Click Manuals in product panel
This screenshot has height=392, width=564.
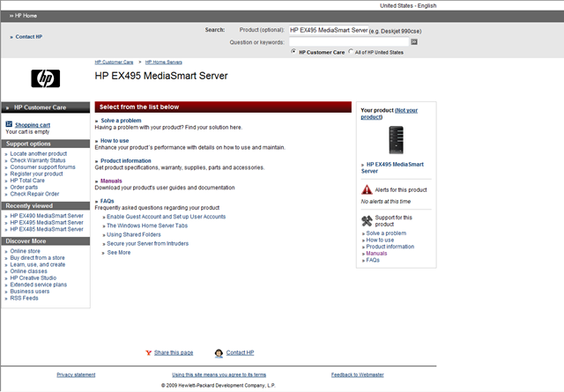click(x=376, y=254)
